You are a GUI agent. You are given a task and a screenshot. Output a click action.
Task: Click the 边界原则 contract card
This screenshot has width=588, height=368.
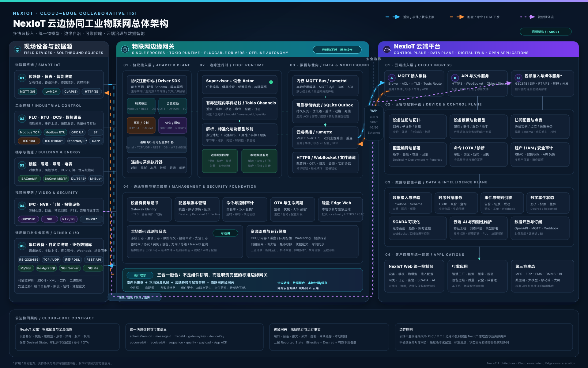click(x=484, y=337)
